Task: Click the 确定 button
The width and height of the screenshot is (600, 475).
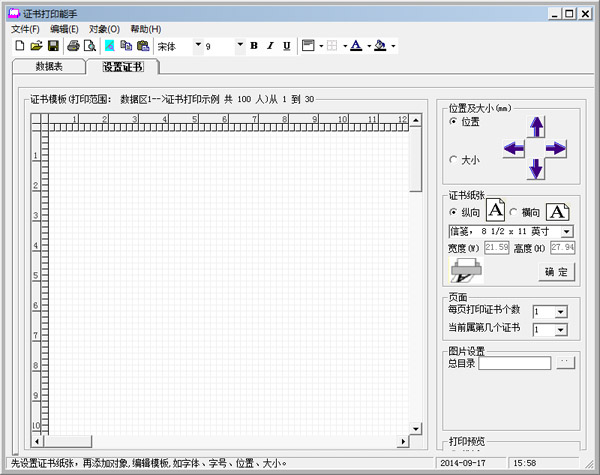Action: [x=556, y=272]
